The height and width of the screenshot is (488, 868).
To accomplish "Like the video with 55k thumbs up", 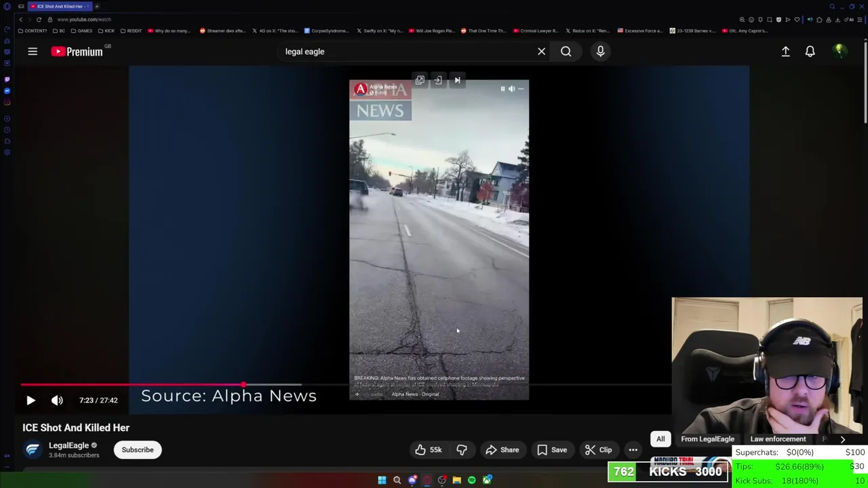I will [x=429, y=450].
